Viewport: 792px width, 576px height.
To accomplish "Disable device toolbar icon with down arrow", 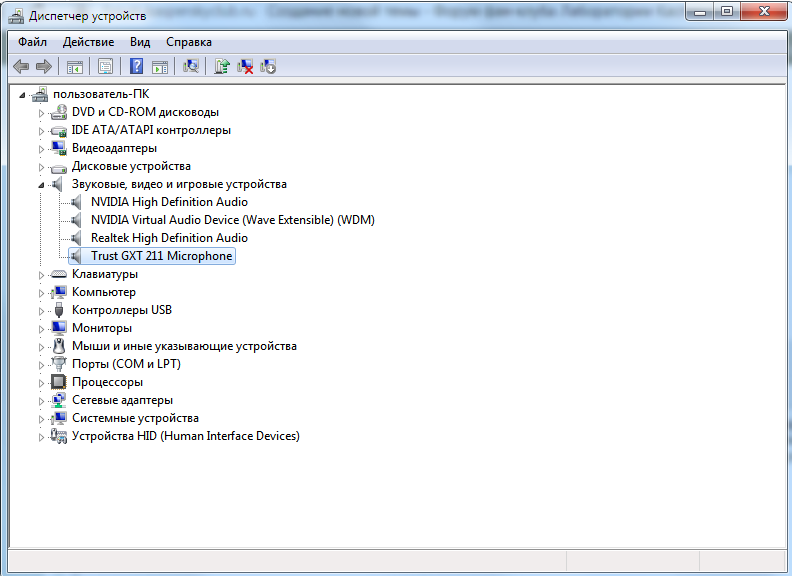I will [x=268, y=66].
